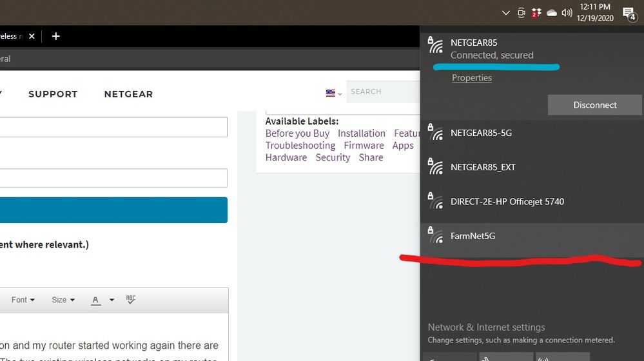Select the Share label

pos(371,157)
